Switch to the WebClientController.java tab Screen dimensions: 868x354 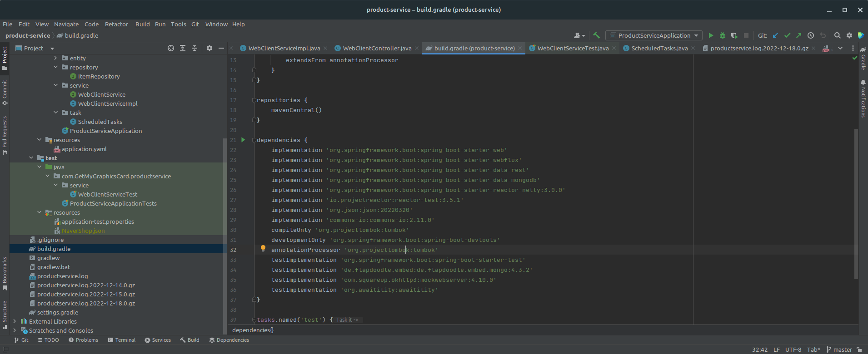click(x=377, y=48)
